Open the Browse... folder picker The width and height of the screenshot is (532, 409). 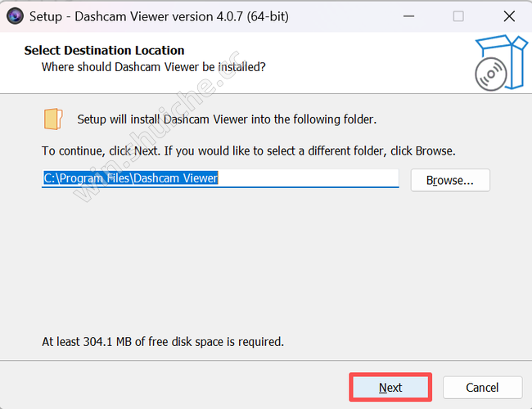pos(450,180)
